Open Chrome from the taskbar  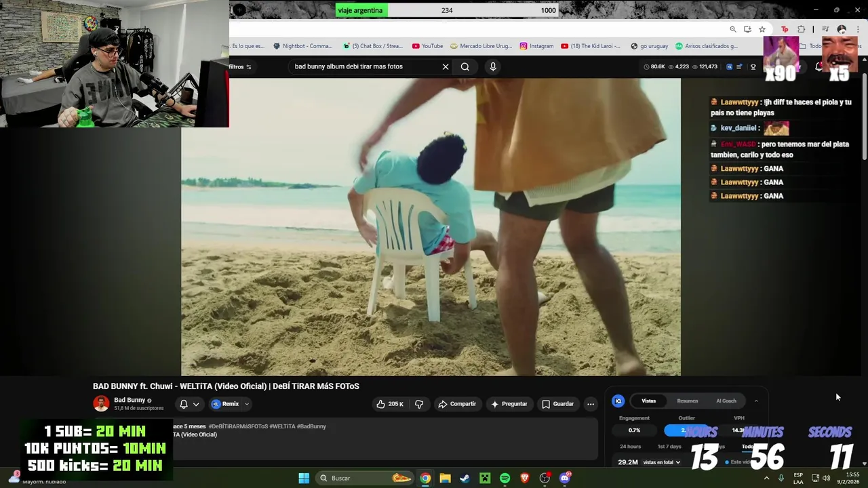(425, 478)
